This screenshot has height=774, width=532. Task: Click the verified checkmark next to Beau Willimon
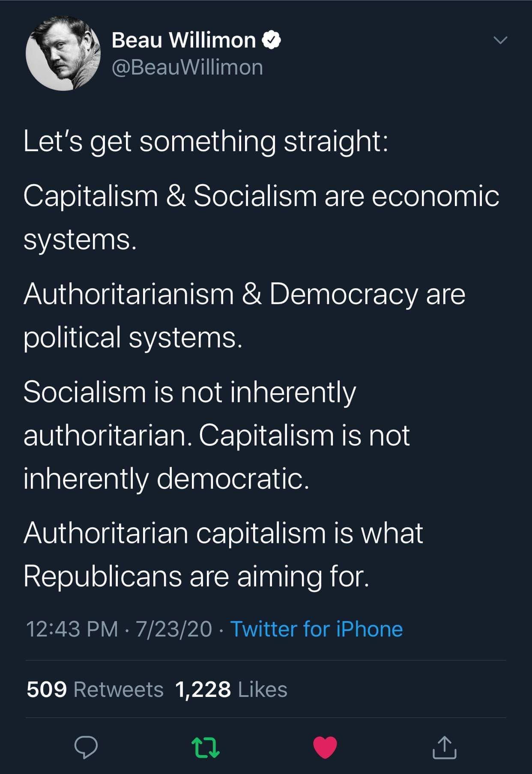coord(272,40)
